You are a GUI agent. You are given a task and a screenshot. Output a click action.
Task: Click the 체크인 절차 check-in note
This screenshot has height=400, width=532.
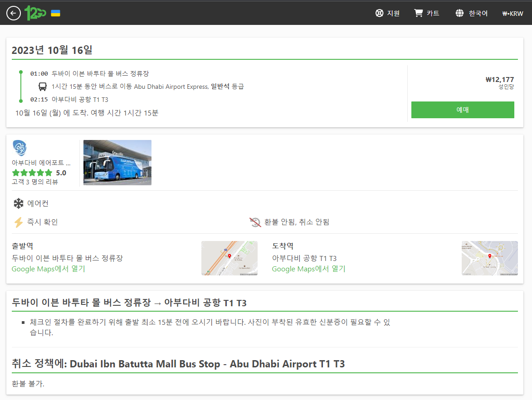(210, 327)
